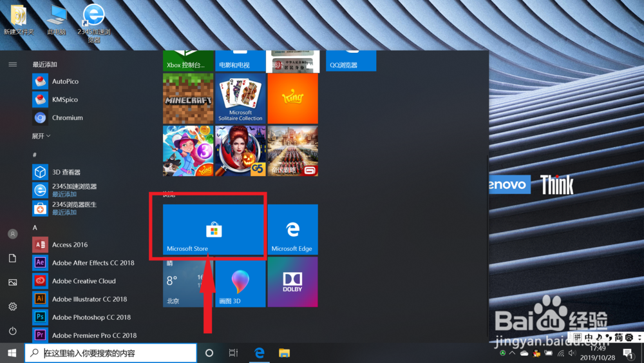Open the OneDrive cloud tray icon
644x363 pixels.
[524, 353]
